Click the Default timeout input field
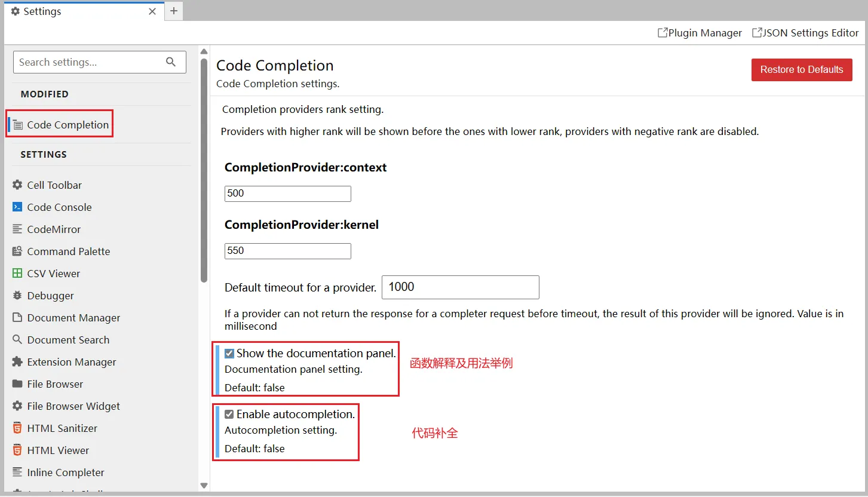 [x=460, y=287]
